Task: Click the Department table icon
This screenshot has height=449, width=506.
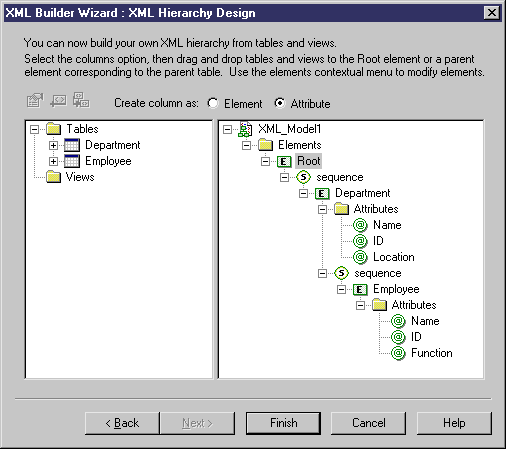Action: point(72,145)
